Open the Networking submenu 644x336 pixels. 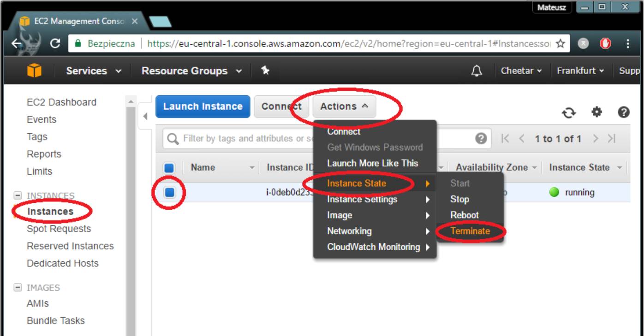pyautogui.click(x=374, y=231)
